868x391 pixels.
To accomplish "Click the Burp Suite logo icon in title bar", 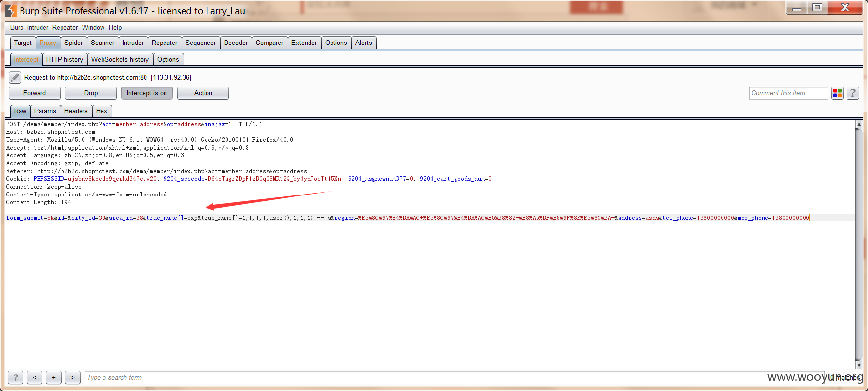I will [x=11, y=11].
